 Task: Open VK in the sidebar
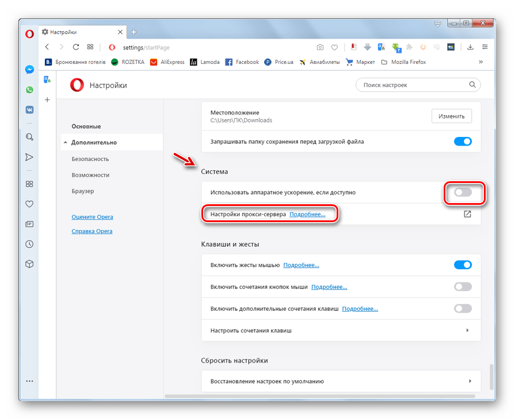point(29,110)
